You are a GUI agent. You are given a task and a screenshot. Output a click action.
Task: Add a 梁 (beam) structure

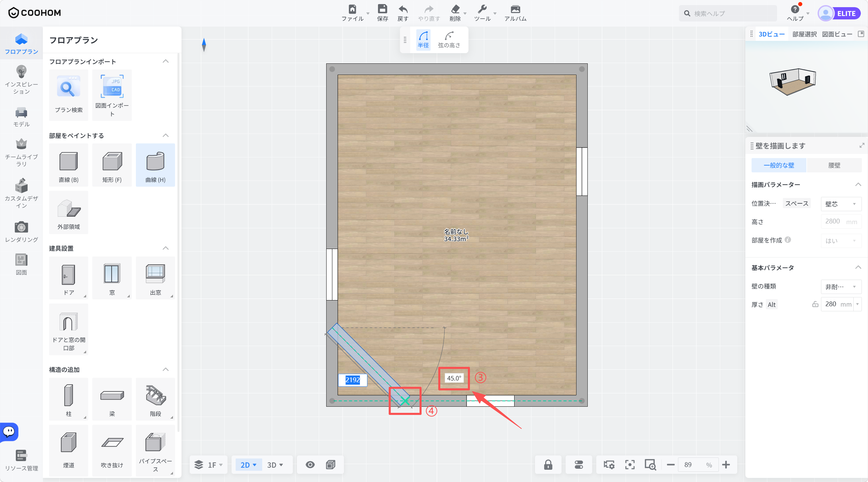[x=112, y=399]
